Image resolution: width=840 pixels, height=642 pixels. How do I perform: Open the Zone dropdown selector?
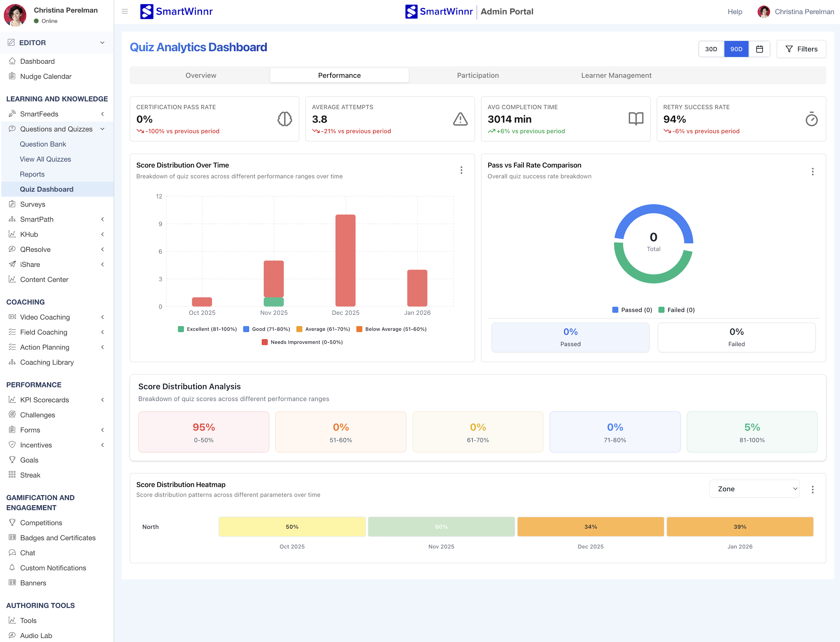tap(754, 489)
